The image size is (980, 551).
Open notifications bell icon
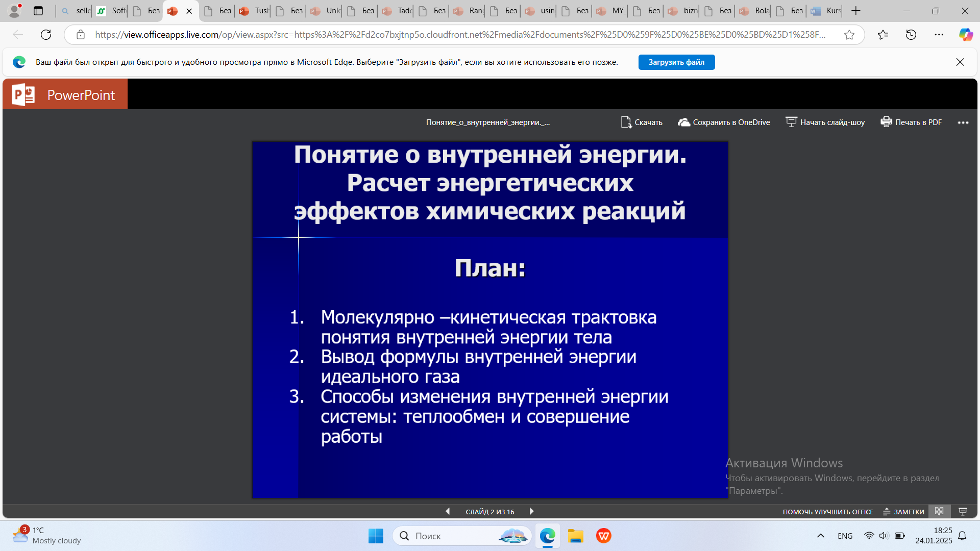tap(962, 536)
